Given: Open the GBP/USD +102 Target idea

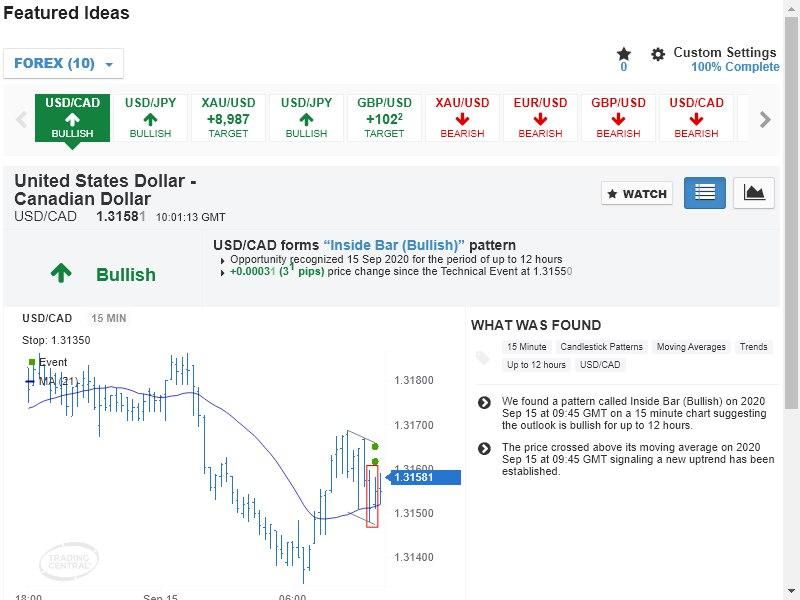Looking at the screenshot, I should (384, 118).
